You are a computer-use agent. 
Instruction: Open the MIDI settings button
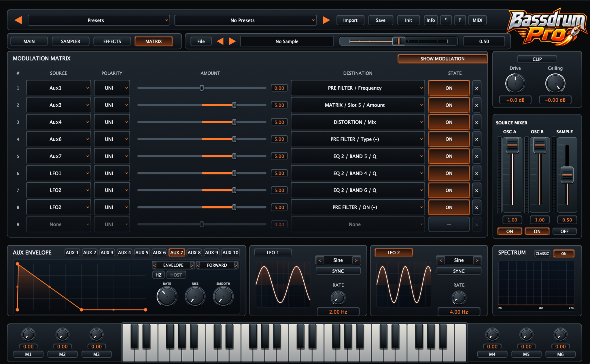coord(477,20)
